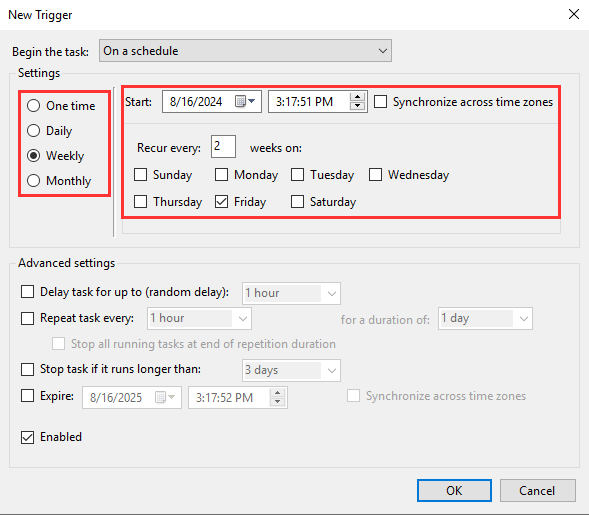Screen dimensions: 589x515
Task: Choose the Monthly radio button
Action: (x=33, y=181)
